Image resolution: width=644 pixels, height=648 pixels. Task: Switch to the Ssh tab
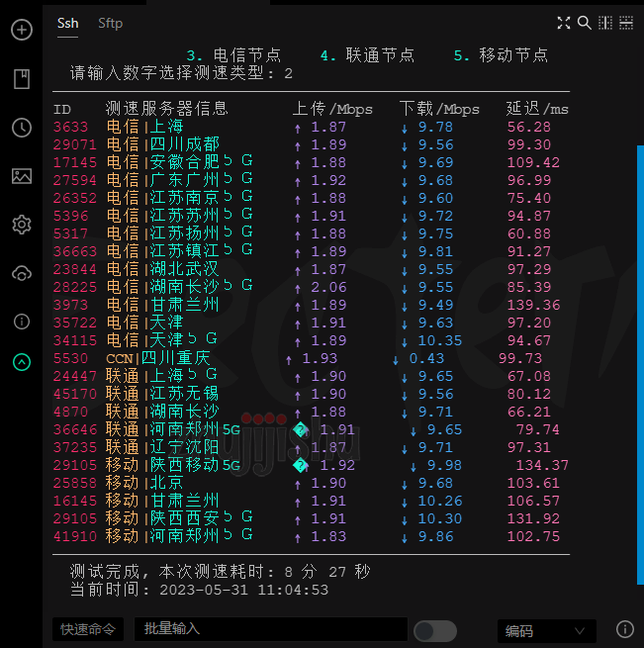click(68, 23)
